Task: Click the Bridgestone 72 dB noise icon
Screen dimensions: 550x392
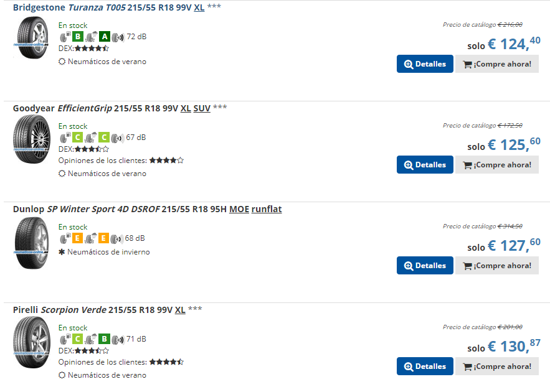Action: [118, 37]
